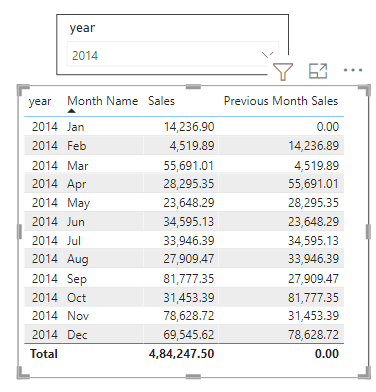Click Sales value 23,648.29 in the May row
Image resolution: width=376 pixels, height=392 pixels.
coord(189,203)
